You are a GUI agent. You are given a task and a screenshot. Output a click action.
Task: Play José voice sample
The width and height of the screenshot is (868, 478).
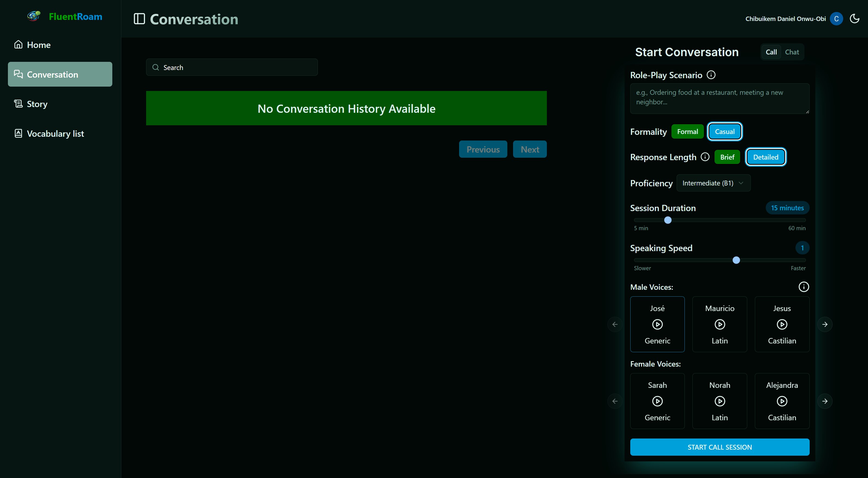pyautogui.click(x=657, y=324)
